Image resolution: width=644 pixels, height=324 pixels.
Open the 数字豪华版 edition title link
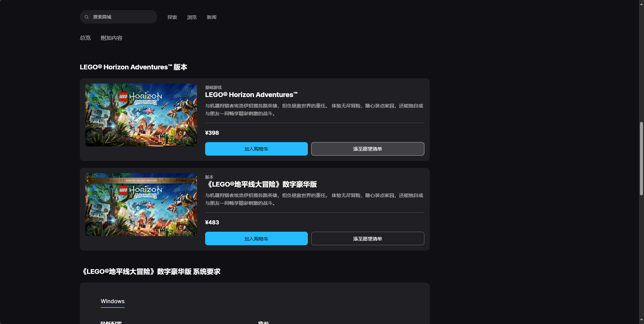click(x=261, y=184)
